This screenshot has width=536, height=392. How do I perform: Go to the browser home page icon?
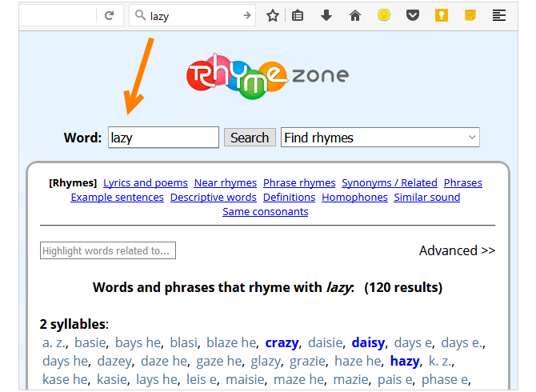355,15
